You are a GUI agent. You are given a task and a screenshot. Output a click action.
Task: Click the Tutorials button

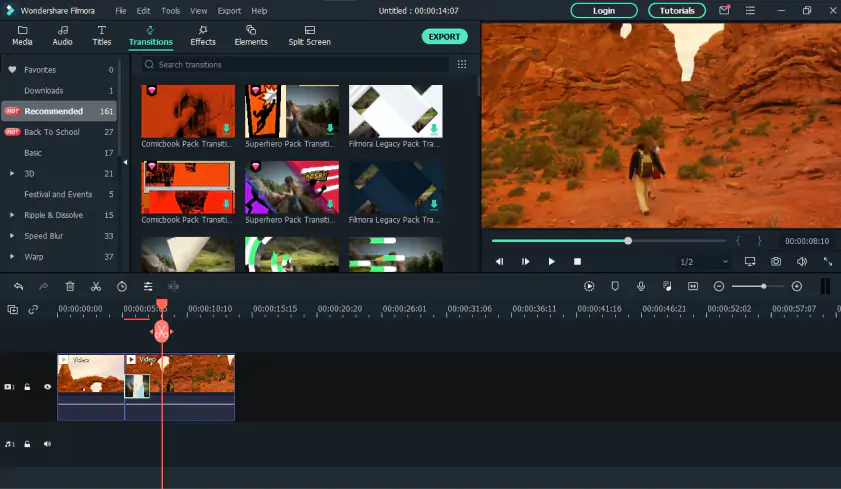(677, 10)
